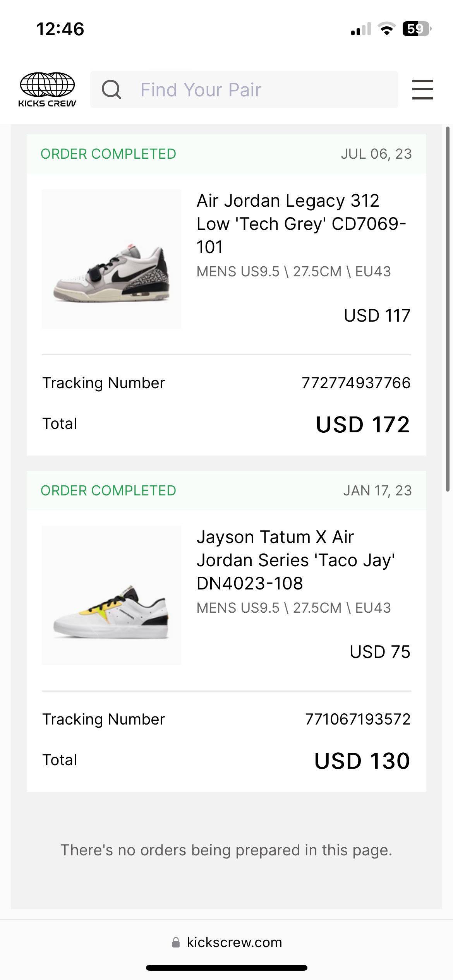Tap tracking number 772774937766
The image size is (453, 980).
coord(356,383)
